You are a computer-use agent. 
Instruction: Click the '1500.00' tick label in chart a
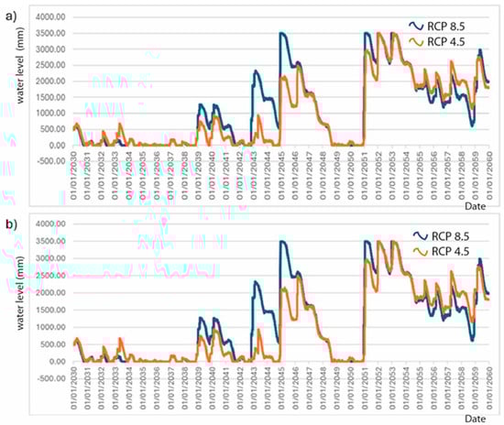point(50,97)
